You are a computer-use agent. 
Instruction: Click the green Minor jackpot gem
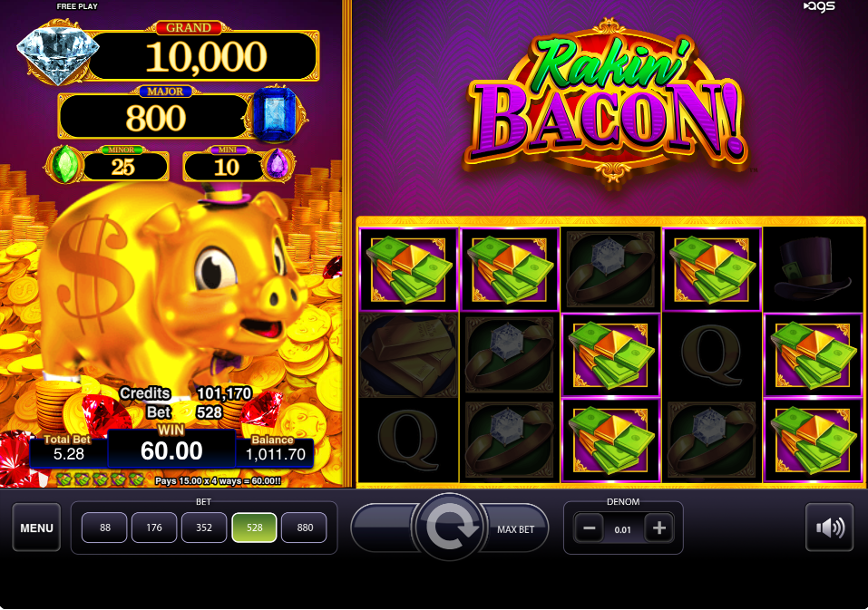[65, 164]
